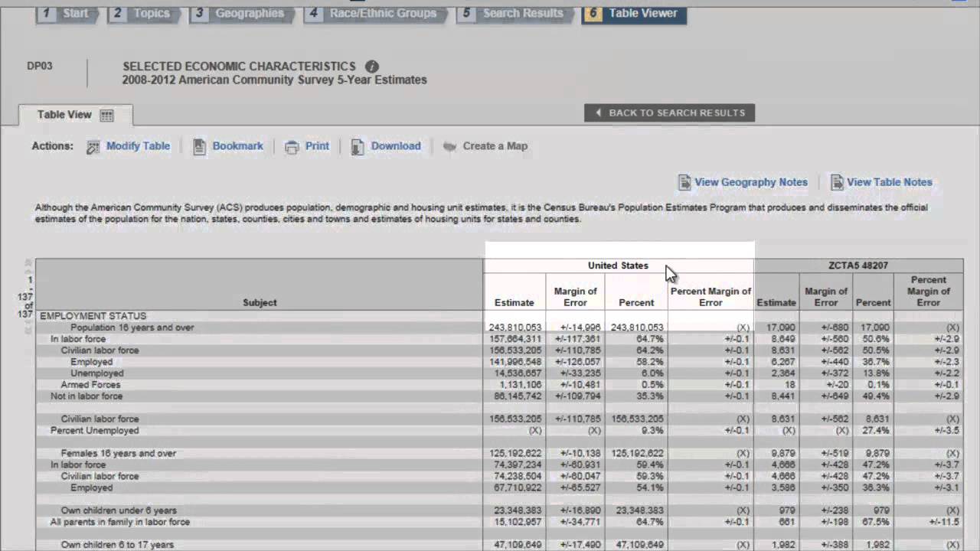Click United States Percent Margin of Error header
This screenshot has width=980, height=551.
click(710, 297)
